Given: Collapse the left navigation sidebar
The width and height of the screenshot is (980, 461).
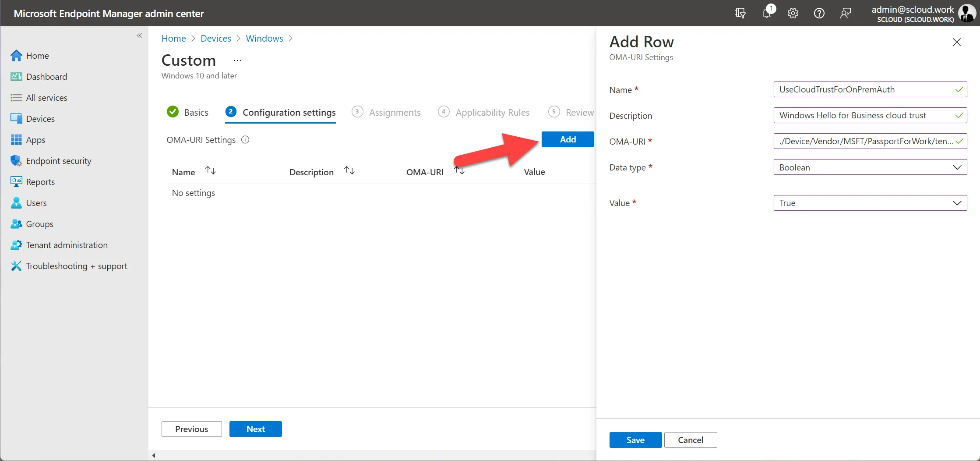Looking at the screenshot, I should (139, 35).
